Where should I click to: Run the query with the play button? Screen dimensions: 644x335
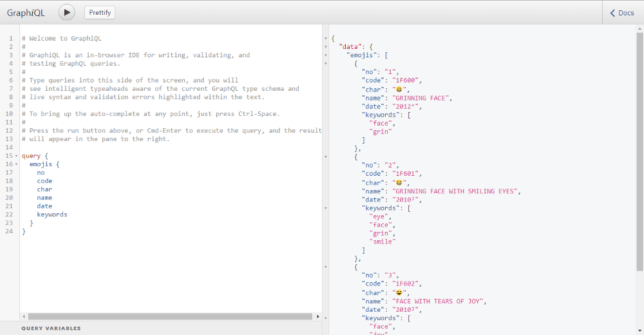(x=66, y=12)
